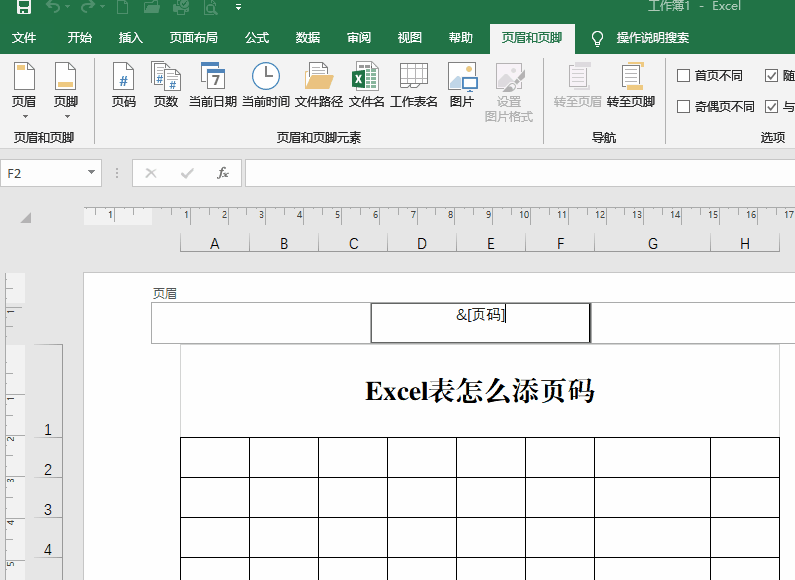Switch to the 数据 tab
Image resolution: width=795 pixels, height=580 pixels.
pyautogui.click(x=308, y=38)
